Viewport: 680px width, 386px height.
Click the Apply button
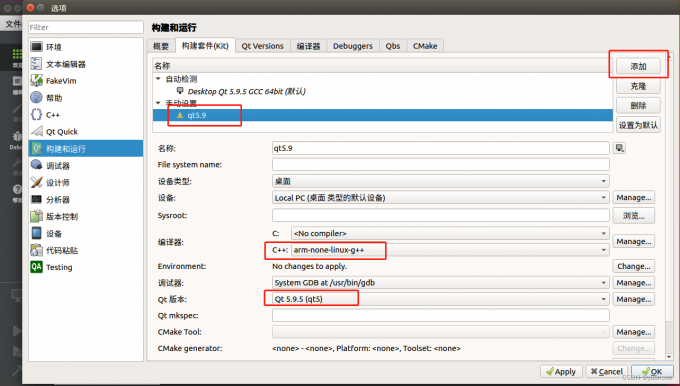(561, 372)
